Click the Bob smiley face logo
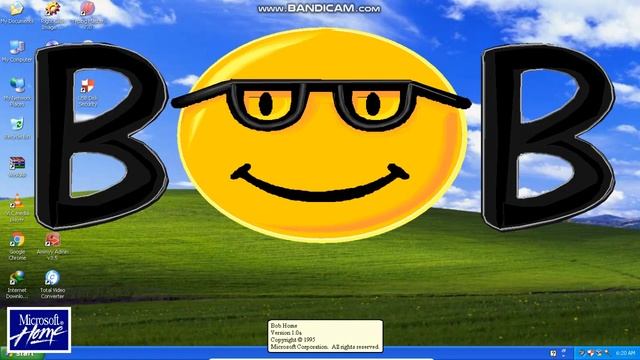This screenshot has width=640, height=360. click(x=322, y=135)
